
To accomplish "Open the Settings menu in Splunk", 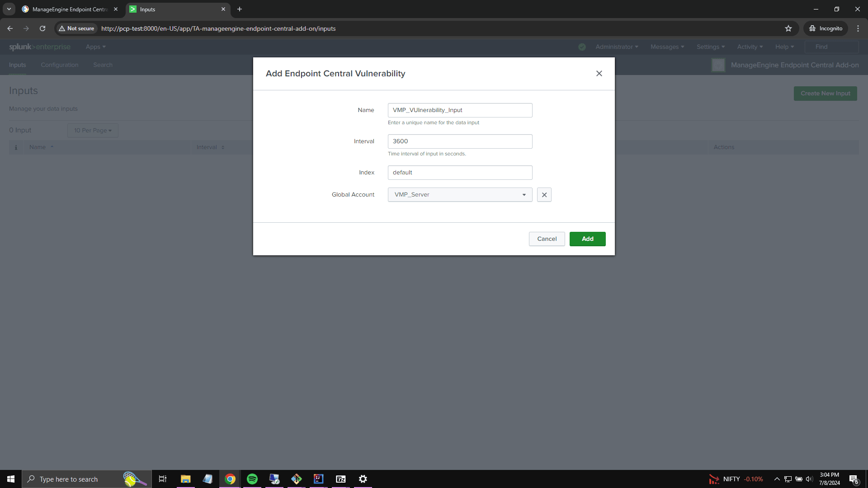I will tap(710, 47).
